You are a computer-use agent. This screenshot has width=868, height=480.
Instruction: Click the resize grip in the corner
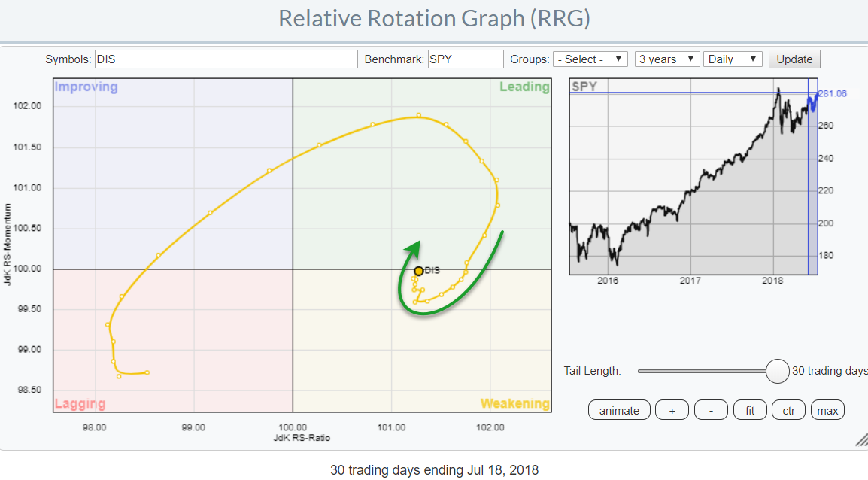point(860,439)
